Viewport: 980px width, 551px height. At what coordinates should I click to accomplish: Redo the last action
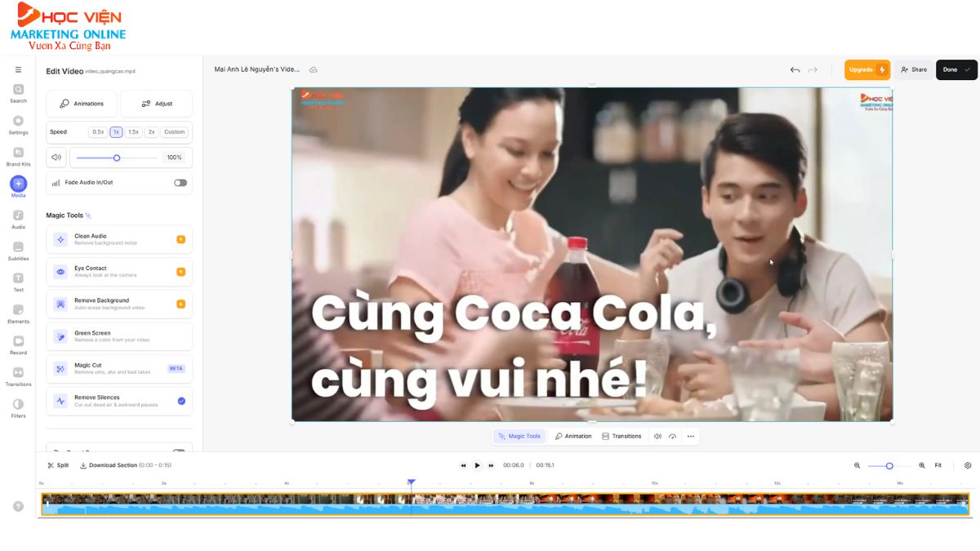pyautogui.click(x=813, y=70)
